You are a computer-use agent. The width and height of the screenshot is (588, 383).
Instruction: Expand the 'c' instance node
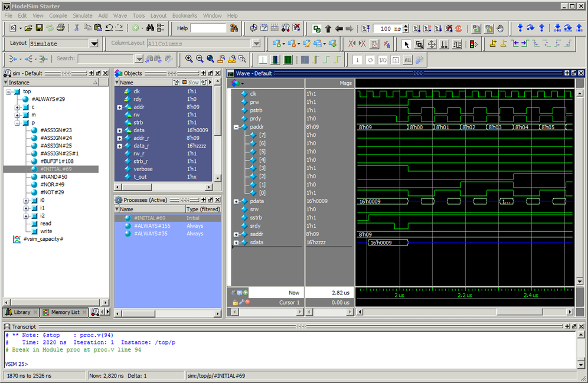pyautogui.click(x=18, y=107)
